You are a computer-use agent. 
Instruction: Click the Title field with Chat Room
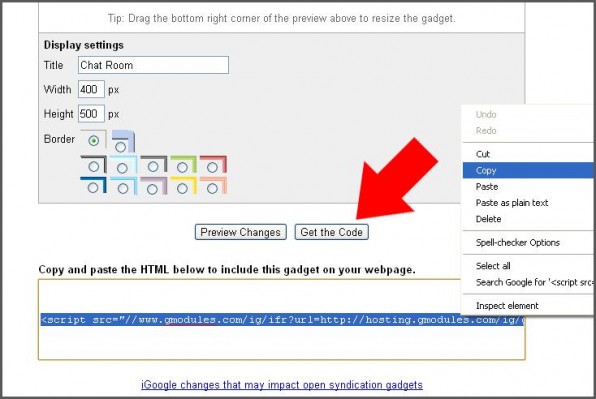point(154,65)
